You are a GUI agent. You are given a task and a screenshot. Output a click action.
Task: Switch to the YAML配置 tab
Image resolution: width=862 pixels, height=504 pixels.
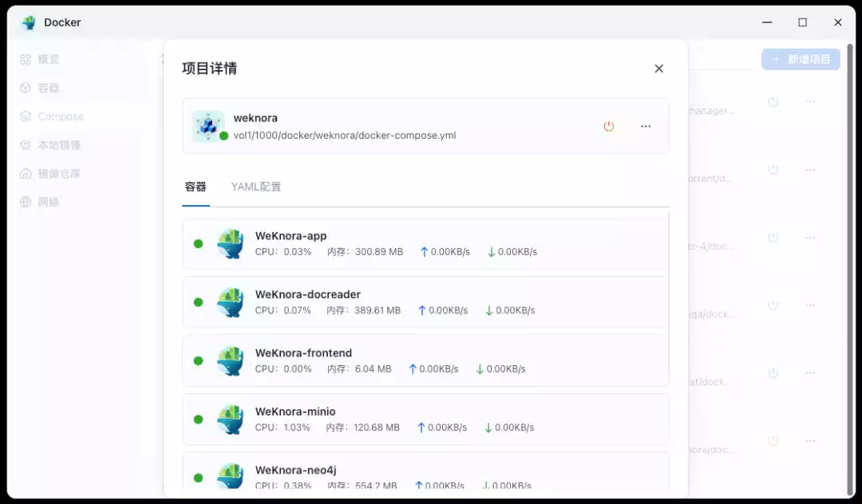pos(255,187)
